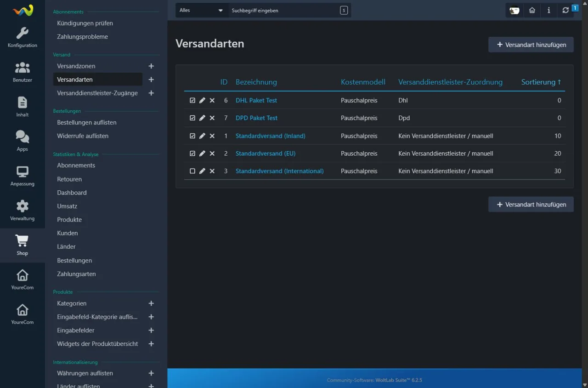Delete DPD Paket Test via X icon
This screenshot has width=588, height=388.
[212, 118]
